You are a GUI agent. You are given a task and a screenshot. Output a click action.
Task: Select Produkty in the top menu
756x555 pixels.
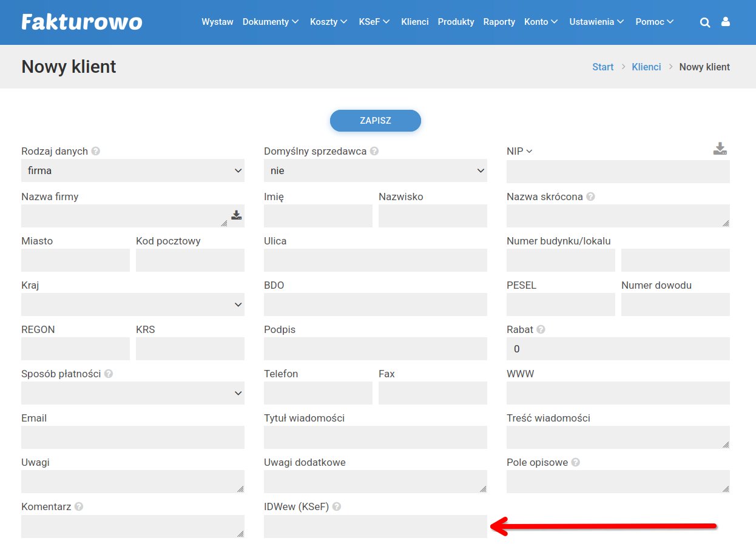click(x=456, y=22)
